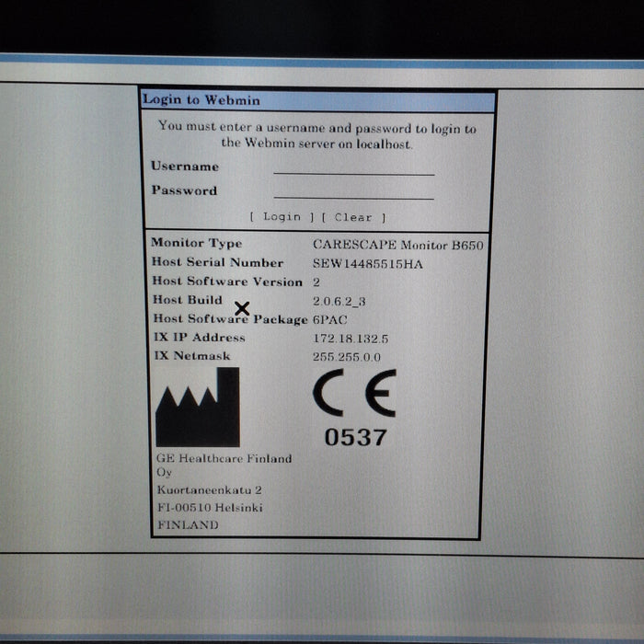Screen dimensions: 644x644
Task: Click the GE Healthcare Finland Oy text
Action: 224,465
